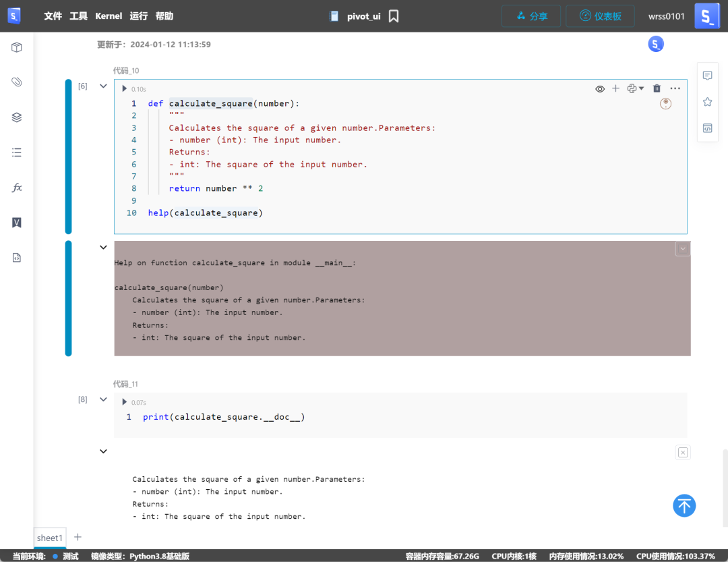Image resolution: width=728 pixels, height=562 pixels.
Task: Open the 帮助 menu
Action: [x=164, y=16]
